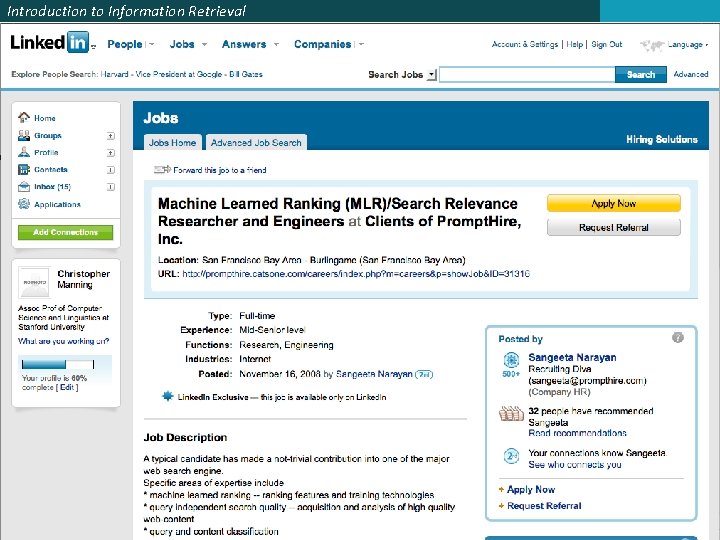Open the Language selector
The height and width of the screenshot is (540, 720).
[x=687, y=45]
